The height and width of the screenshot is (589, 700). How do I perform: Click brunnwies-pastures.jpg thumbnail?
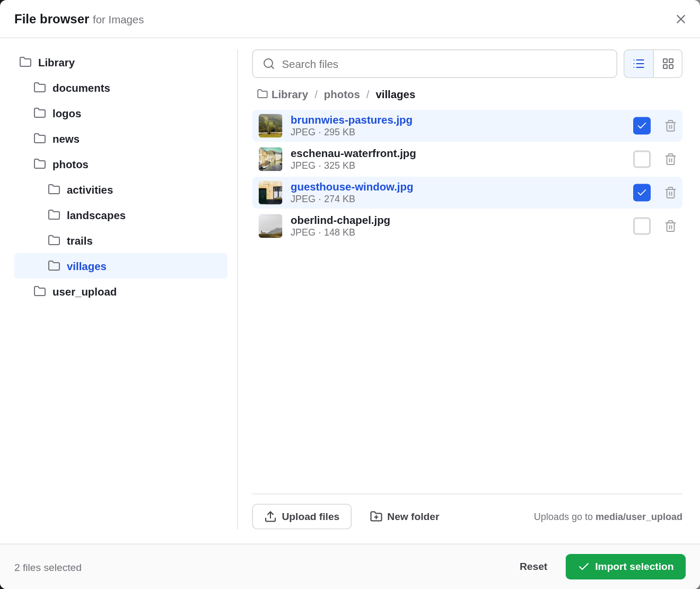click(270, 126)
